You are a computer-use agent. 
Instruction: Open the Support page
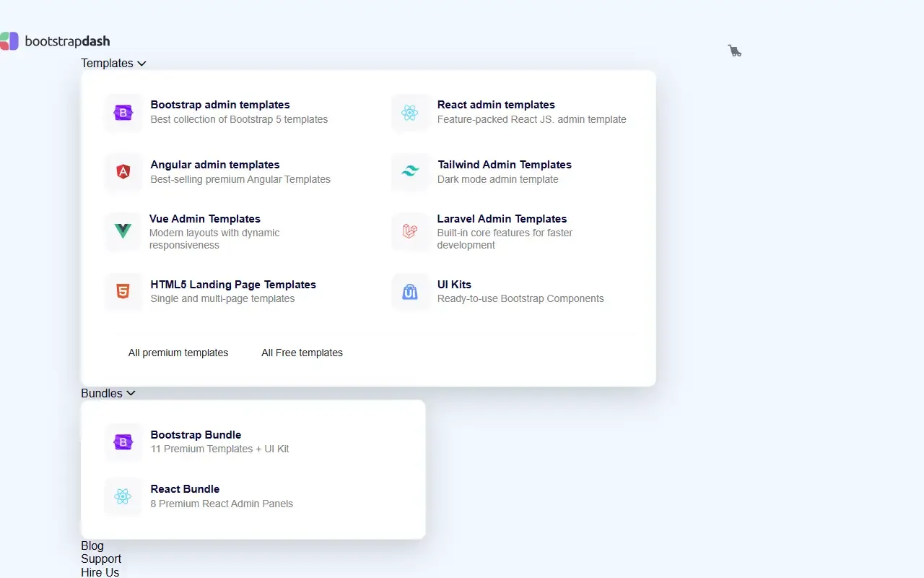pos(101,559)
